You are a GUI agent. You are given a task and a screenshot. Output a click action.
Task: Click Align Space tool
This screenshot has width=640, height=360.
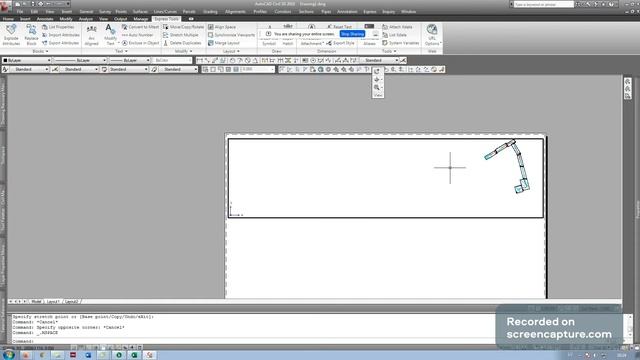tap(222, 27)
